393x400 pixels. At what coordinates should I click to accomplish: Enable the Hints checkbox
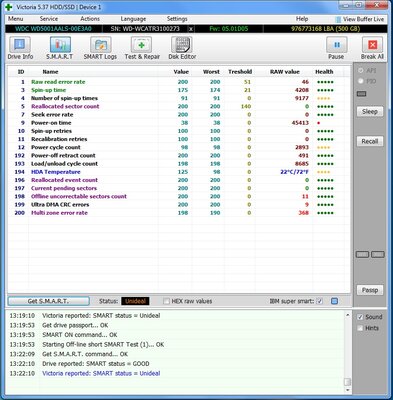pos(360,328)
